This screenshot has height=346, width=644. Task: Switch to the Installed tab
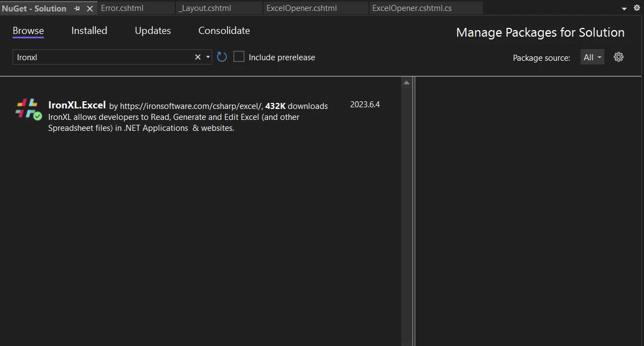[x=89, y=31]
